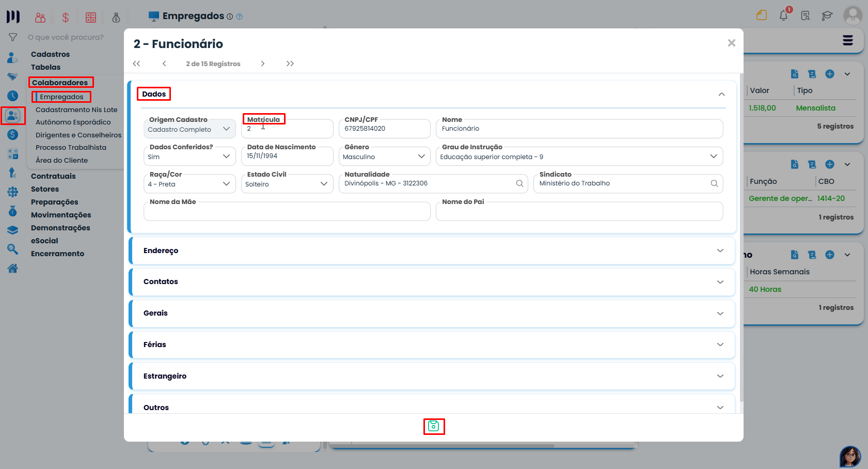Open the blue calculator sidebar icon
868x469 pixels.
pos(12,154)
